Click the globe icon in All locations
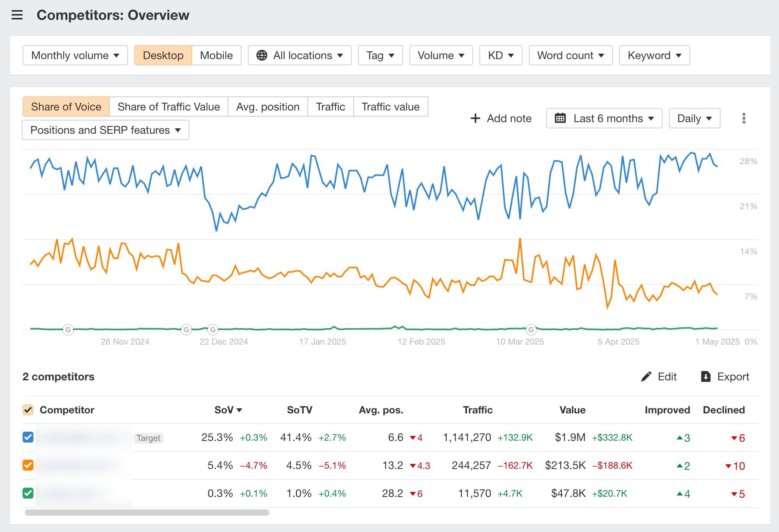 (262, 55)
